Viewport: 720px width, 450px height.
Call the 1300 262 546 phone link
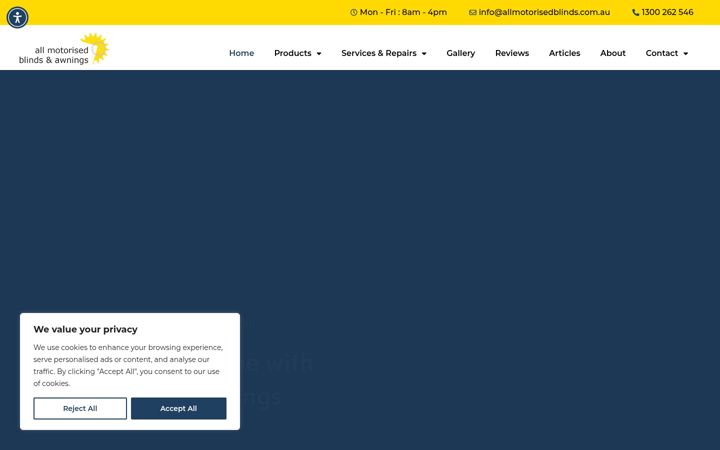(667, 12)
